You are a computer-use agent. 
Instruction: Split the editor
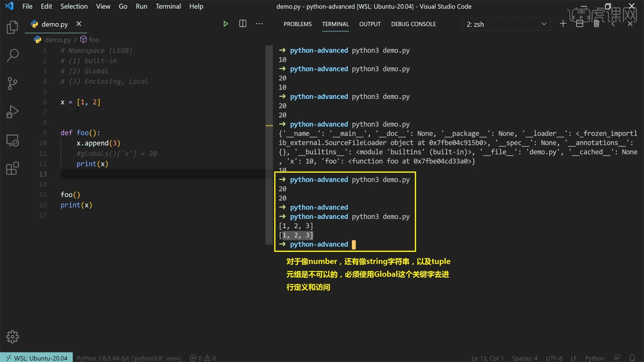coord(242,23)
